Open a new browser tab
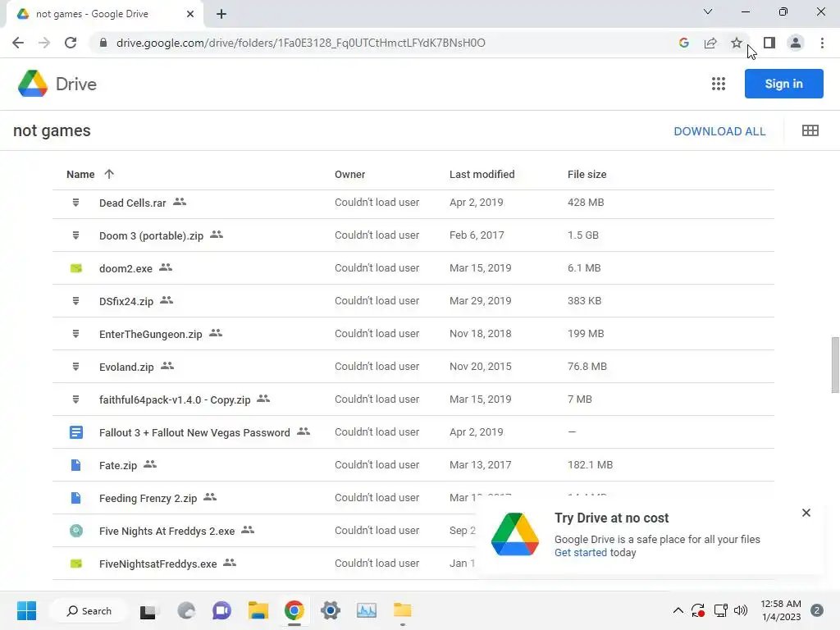 [x=221, y=14]
